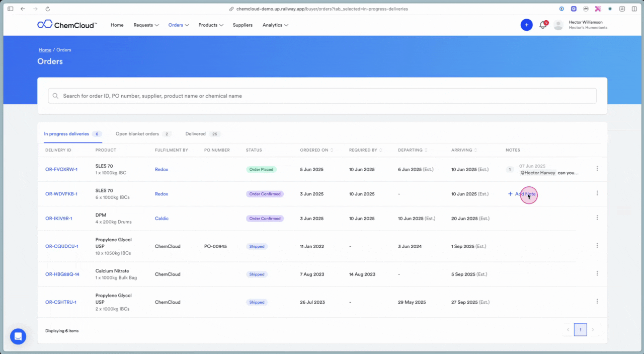Click the browser split view icon
Screen dimensions: 644x354
click(634, 9)
